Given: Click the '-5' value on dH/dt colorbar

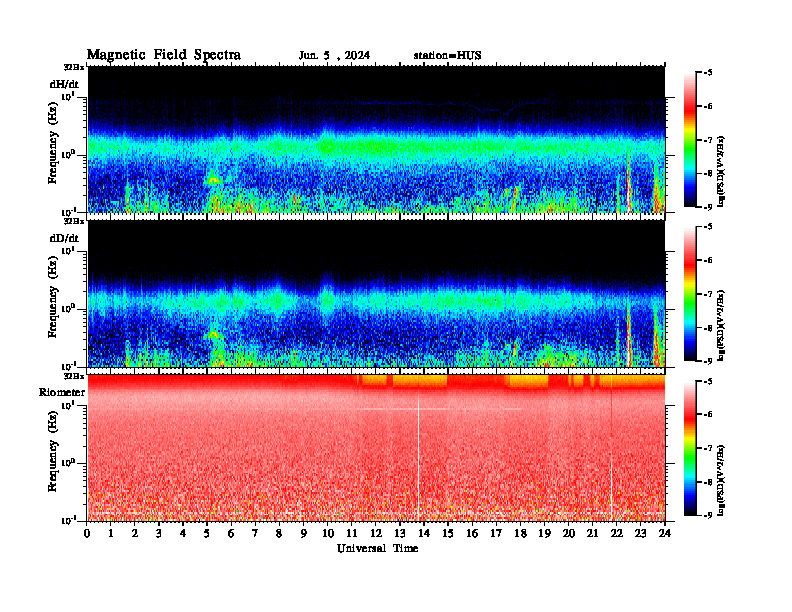Looking at the screenshot, I should [x=708, y=73].
